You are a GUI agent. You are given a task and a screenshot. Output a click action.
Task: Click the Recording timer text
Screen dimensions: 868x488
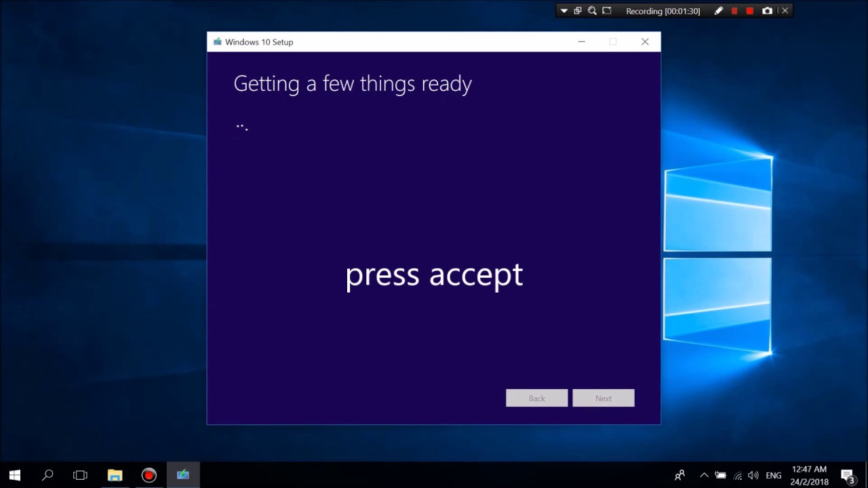[663, 11]
